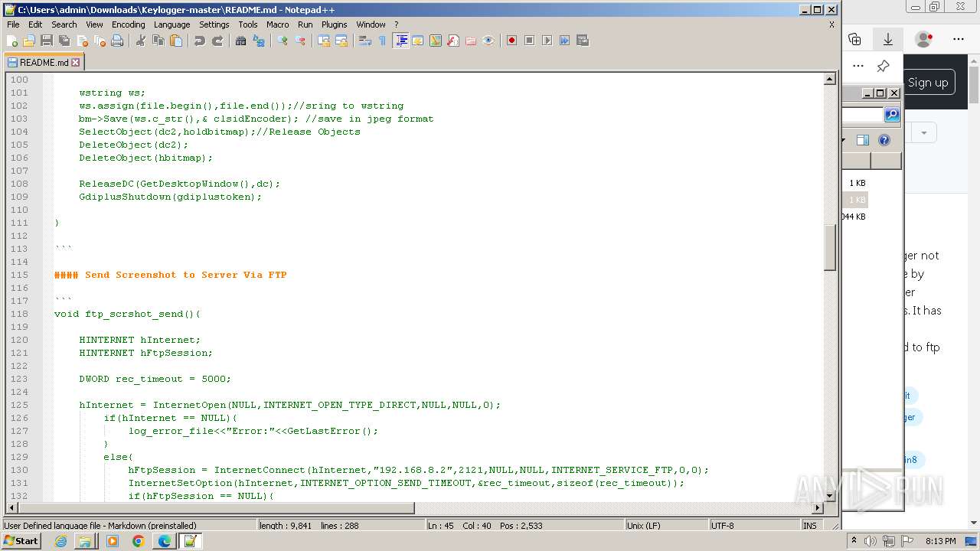Click the Copy toolbar icon

[158, 41]
